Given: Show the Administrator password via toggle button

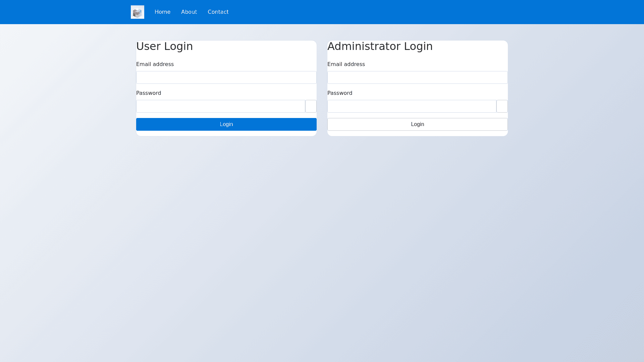Looking at the screenshot, I should [502, 106].
